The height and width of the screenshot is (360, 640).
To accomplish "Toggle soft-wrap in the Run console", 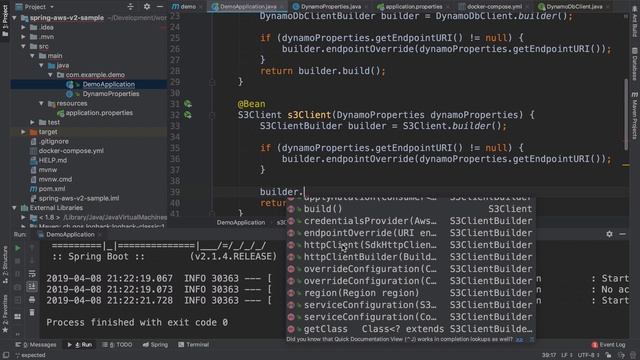I will pos(32,274).
